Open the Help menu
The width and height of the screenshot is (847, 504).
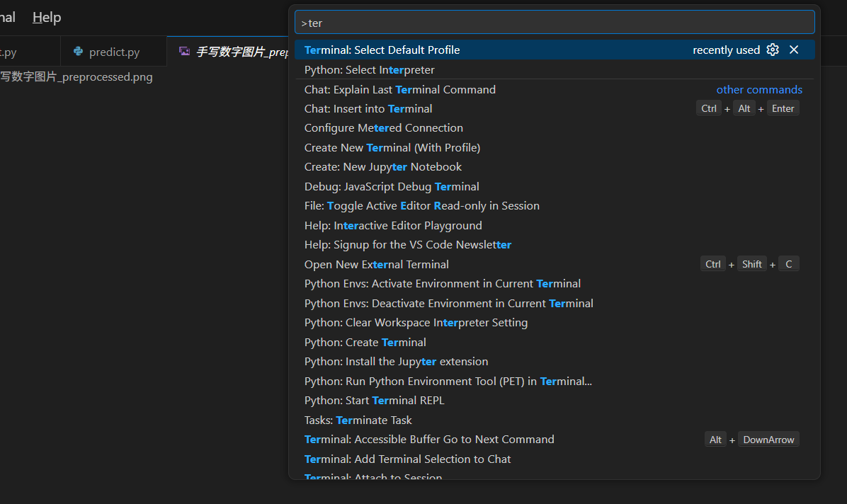[x=47, y=17]
